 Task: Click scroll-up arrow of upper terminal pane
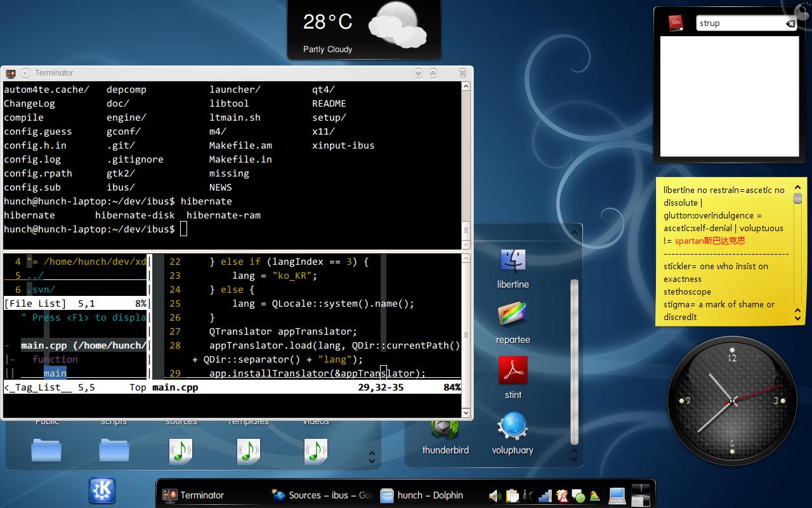(466, 86)
